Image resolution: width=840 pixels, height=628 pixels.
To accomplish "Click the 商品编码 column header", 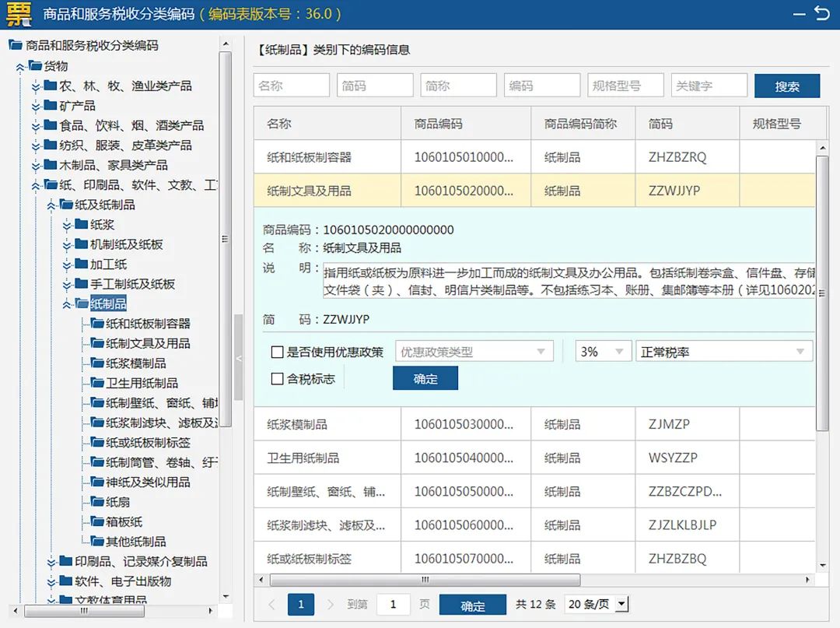I will (466, 123).
